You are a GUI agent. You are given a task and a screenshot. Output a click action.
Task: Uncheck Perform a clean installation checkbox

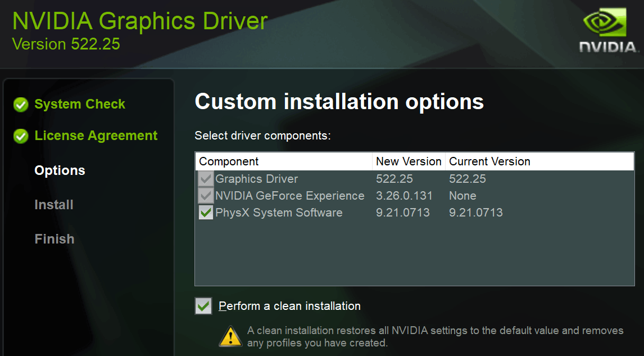(203, 306)
